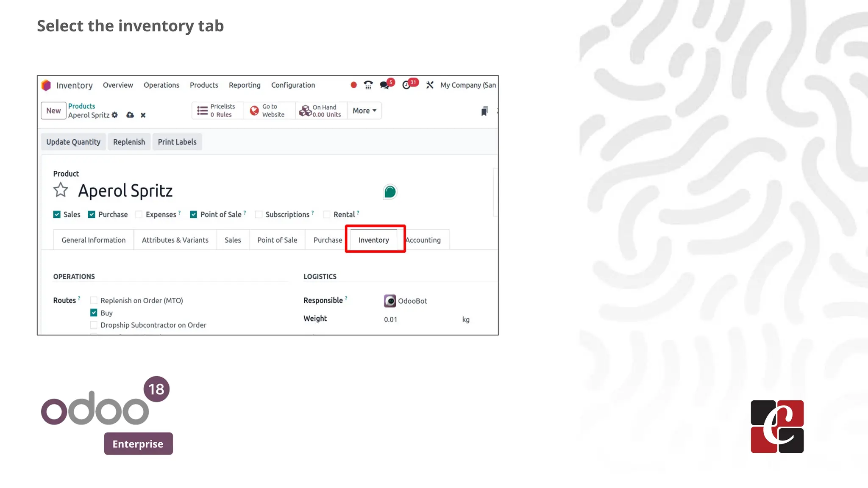Click the Point of Sale help question mark
This screenshot has height=488, width=868.
click(x=245, y=213)
